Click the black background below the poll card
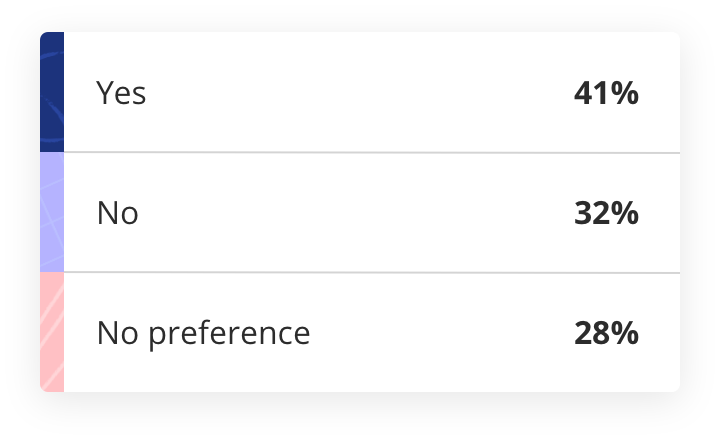The width and height of the screenshot is (720, 440). pyautogui.click(x=360, y=417)
